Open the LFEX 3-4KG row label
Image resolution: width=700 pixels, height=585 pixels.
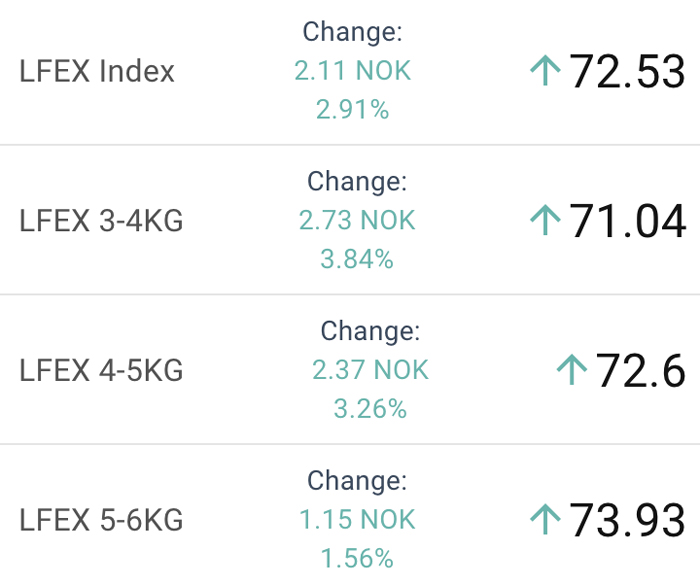pos(101,221)
